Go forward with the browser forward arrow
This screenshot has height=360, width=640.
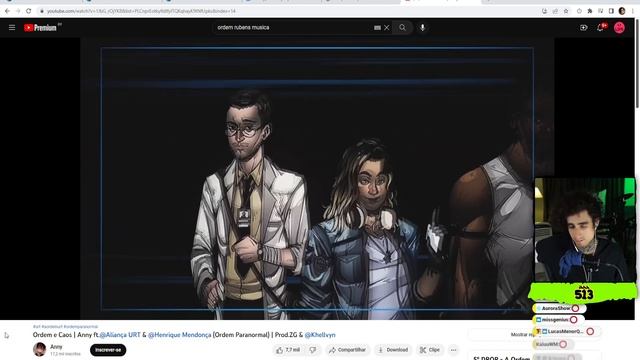[x=18, y=11]
